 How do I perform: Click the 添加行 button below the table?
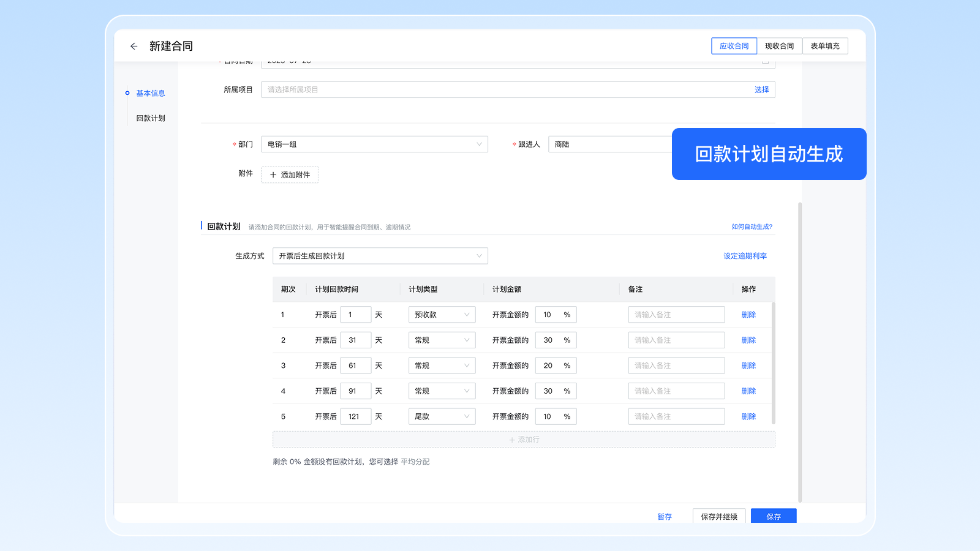click(524, 440)
